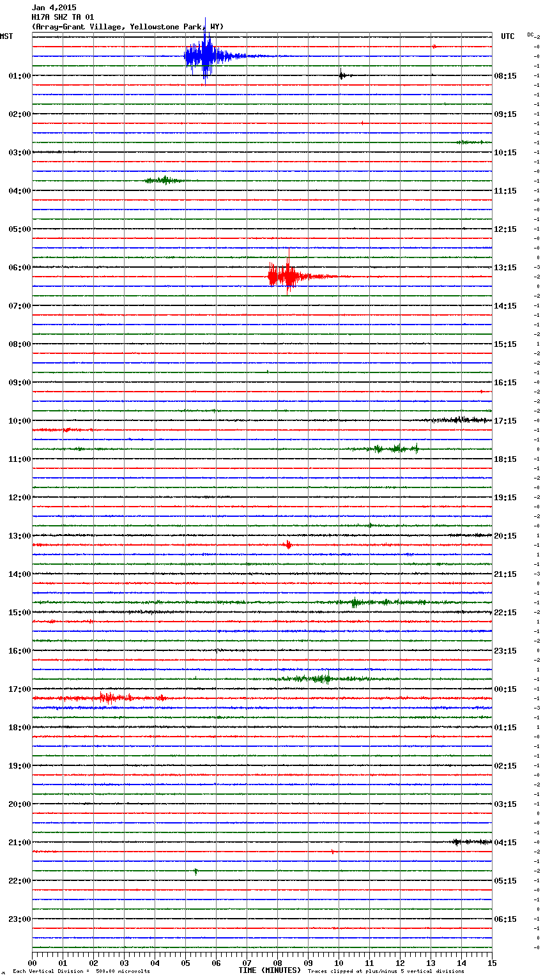Select the 06:00 MST time label
543x980 pixels.
[20, 268]
